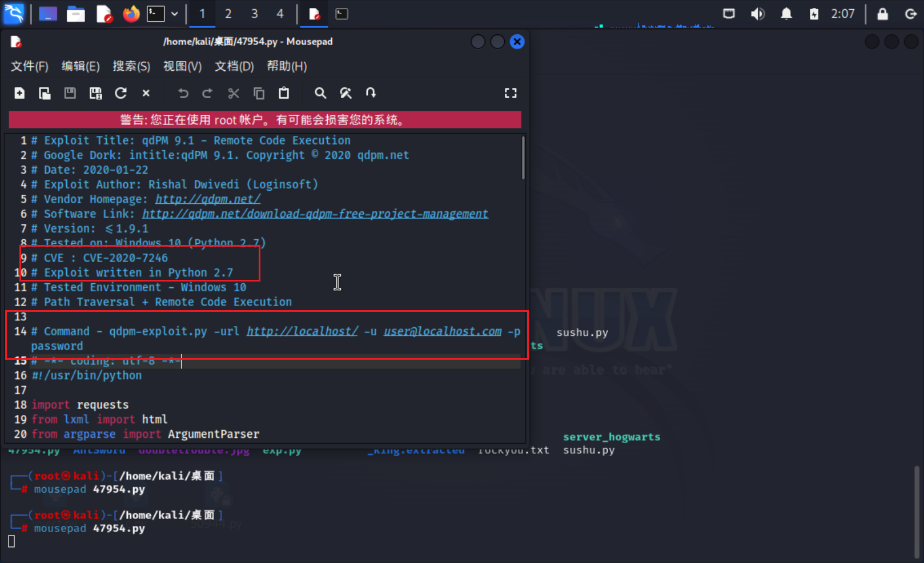The height and width of the screenshot is (563, 924).
Task: Click 'ArgumentParser' on line 20
Action: pyautogui.click(x=214, y=435)
